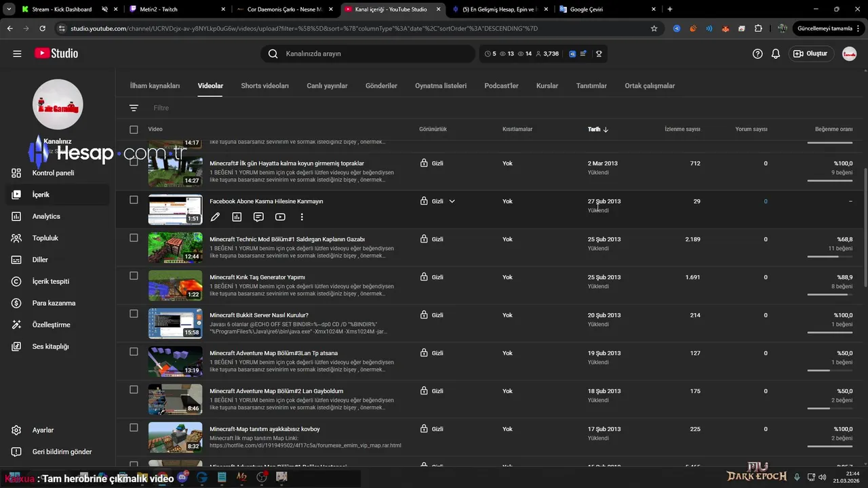The image size is (868, 488).
Task: Open the Kurslar tab
Action: [547, 86]
